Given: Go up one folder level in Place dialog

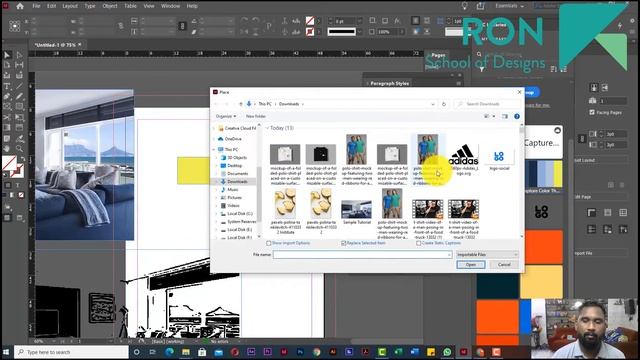Looking at the screenshot, I should point(241,104).
